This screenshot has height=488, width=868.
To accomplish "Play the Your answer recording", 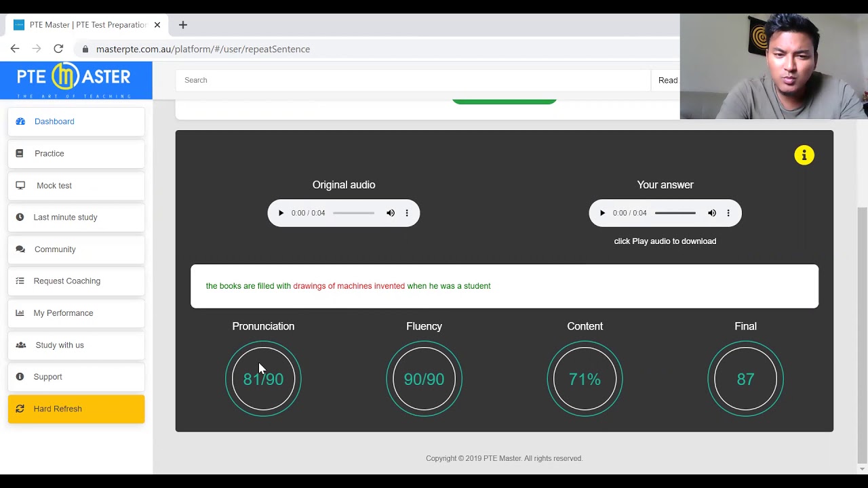I will pos(602,213).
